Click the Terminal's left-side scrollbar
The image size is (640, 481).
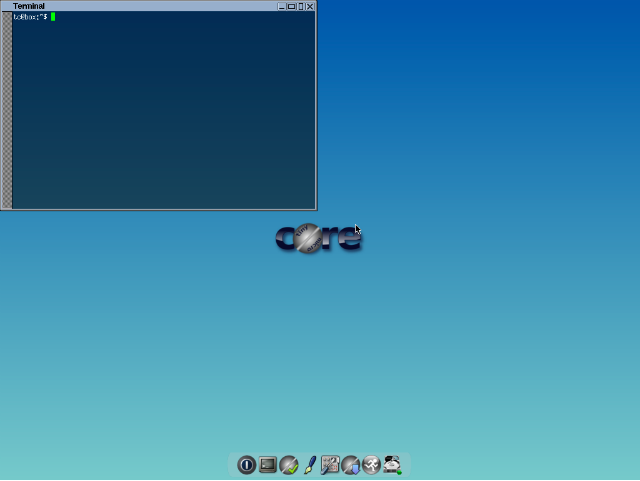(x=7, y=110)
